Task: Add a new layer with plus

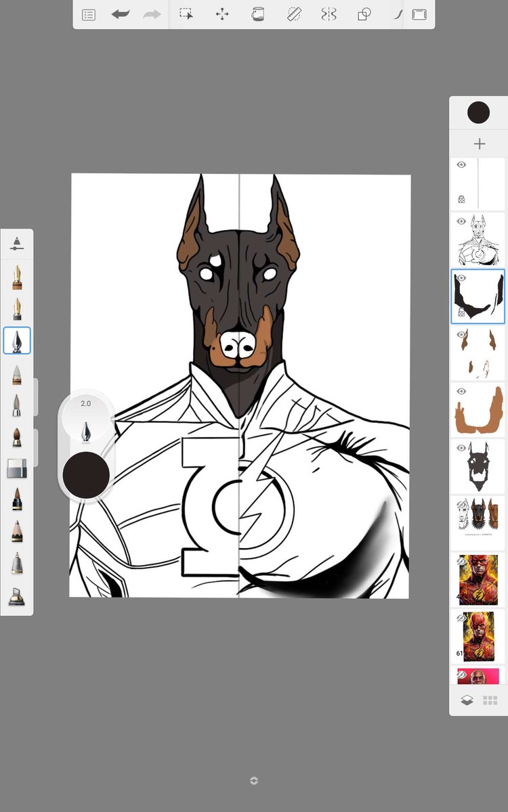Action: point(480,143)
